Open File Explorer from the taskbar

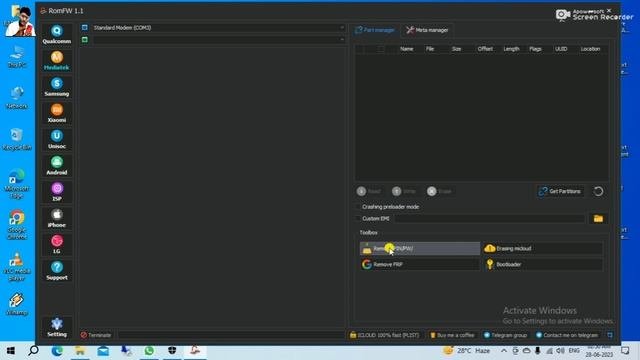(x=80, y=351)
